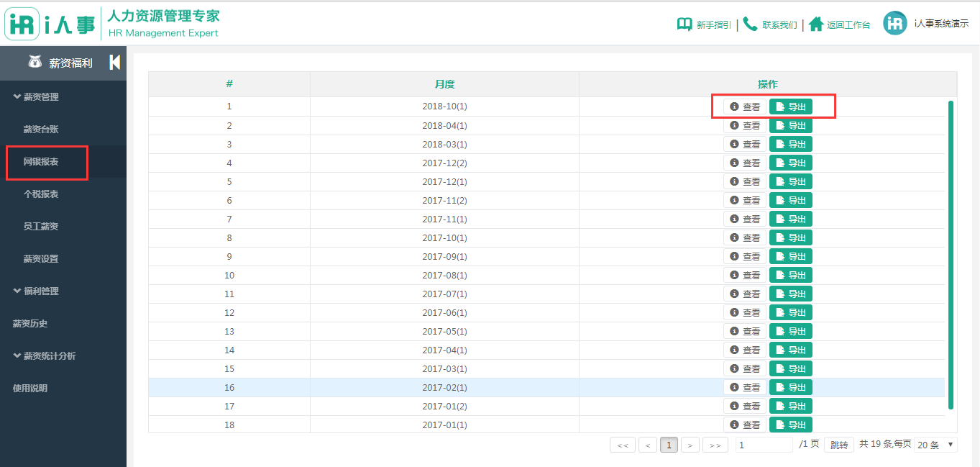
Task: Go to previous page with < button
Action: coord(648,445)
